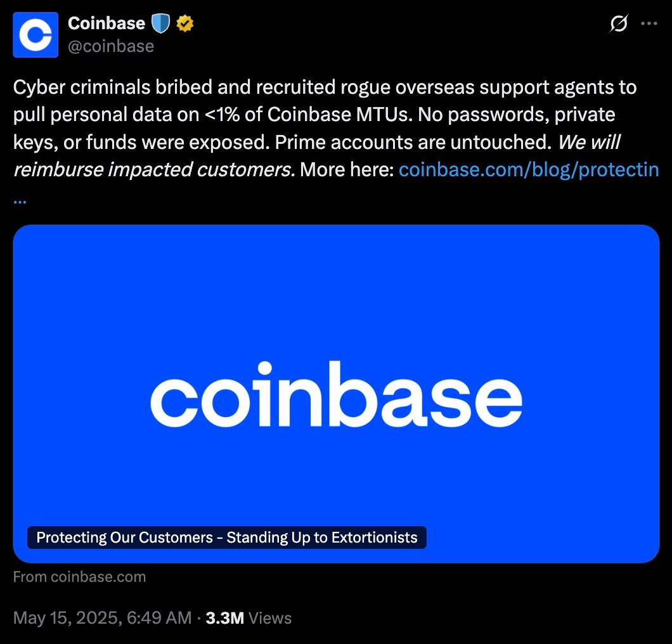
Task: Click the blue shield affiliate badge
Action: [x=160, y=23]
